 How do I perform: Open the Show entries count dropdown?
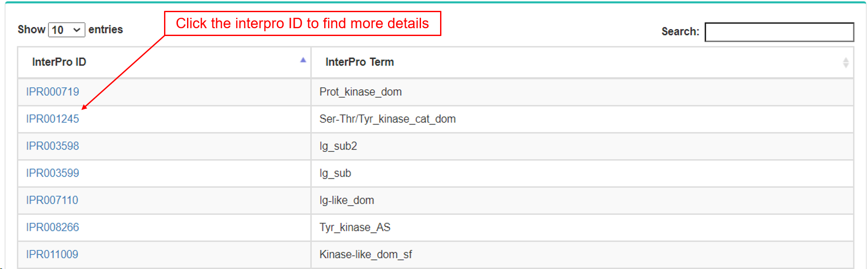tap(66, 30)
